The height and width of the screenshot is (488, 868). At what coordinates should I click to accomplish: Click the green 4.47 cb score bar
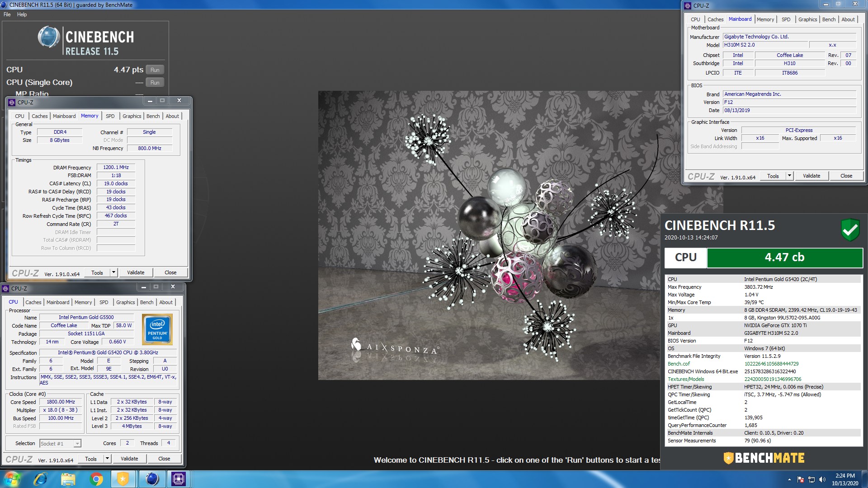(785, 258)
